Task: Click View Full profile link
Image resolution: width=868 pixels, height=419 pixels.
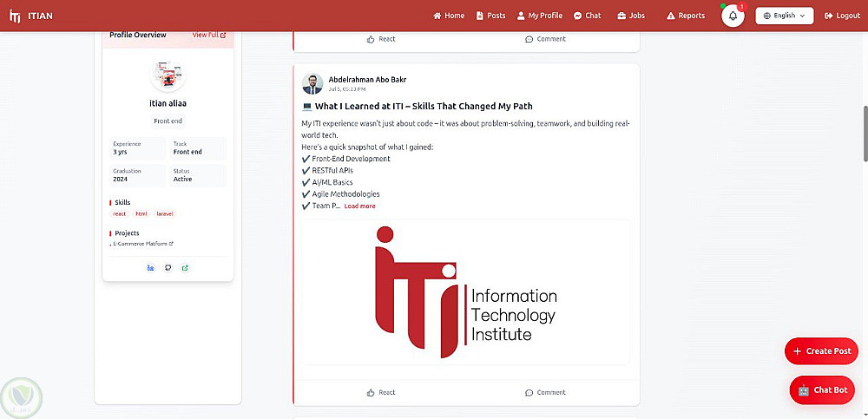Action: [208, 35]
